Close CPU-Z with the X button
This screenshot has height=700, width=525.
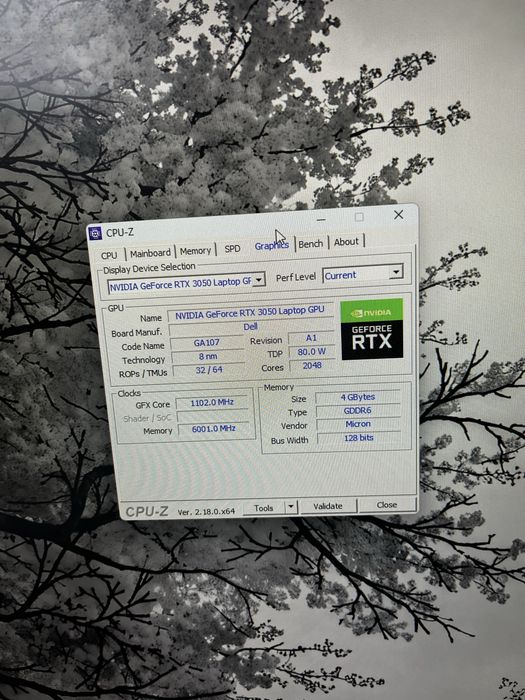click(x=399, y=215)
